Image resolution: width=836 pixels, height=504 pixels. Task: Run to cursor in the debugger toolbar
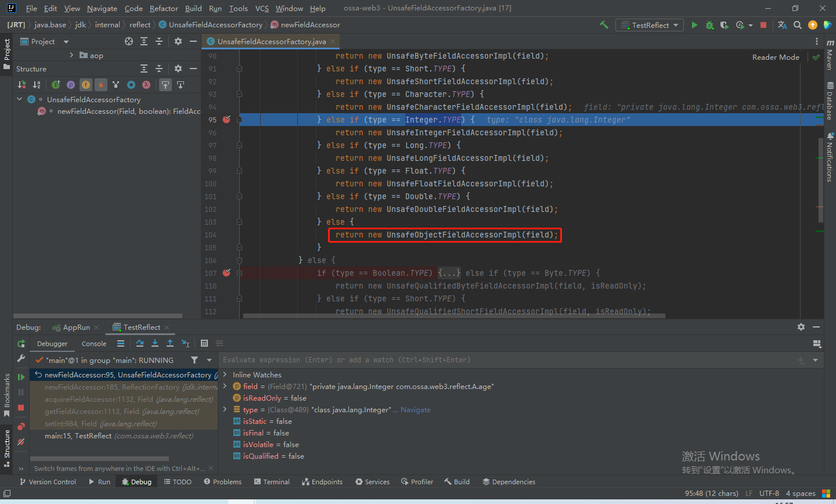[185, 343]
